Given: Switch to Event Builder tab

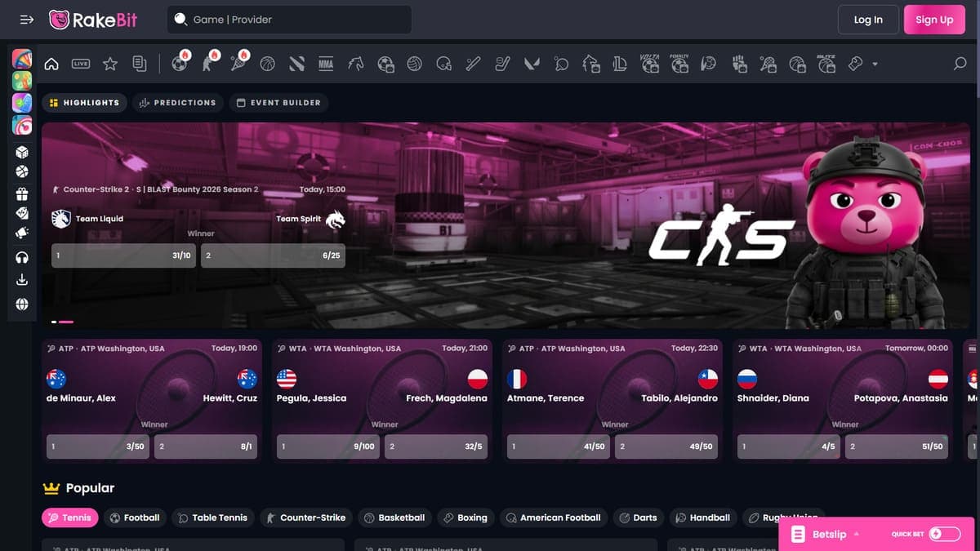Looking at the screenshot, I should pos(278,103).
